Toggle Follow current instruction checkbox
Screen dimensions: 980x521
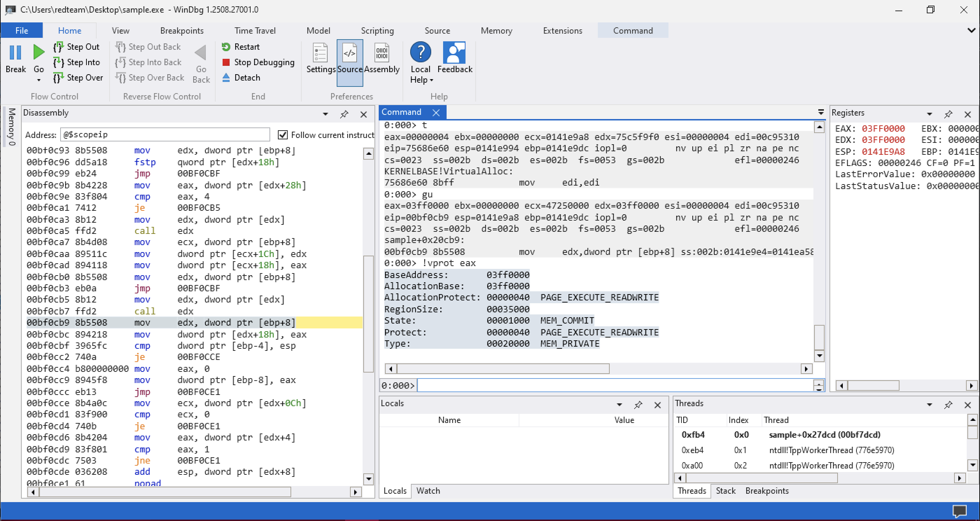point(282,135)
